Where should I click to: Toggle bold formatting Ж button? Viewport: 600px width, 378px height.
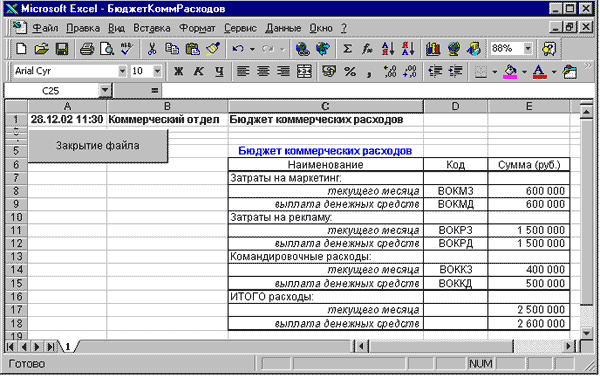coord(178,71)
